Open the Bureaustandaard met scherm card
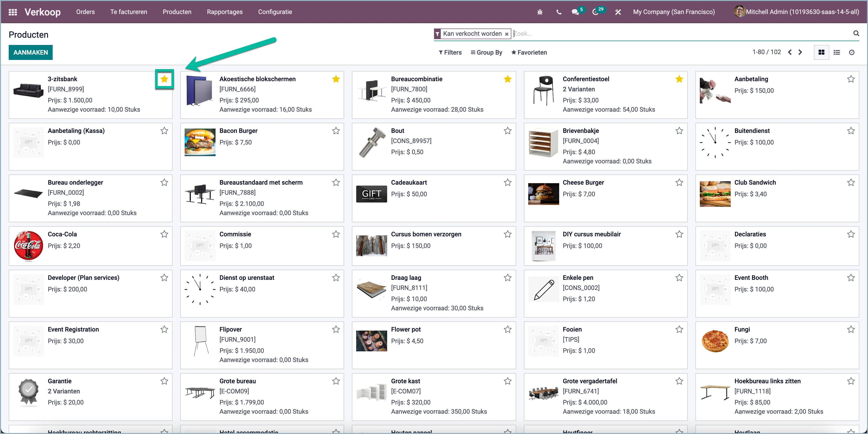Image resolution: width=868 pixels, height=434 pixels. tap(262, 198)
